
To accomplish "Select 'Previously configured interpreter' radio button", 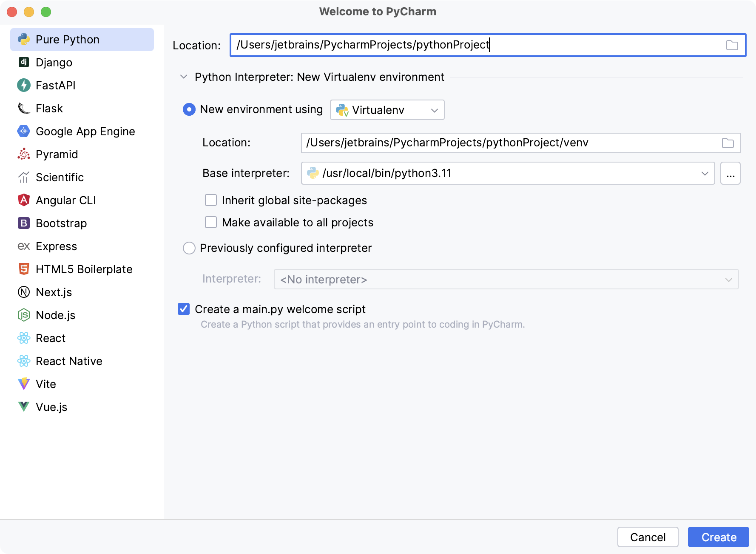I will click(189, 248).
